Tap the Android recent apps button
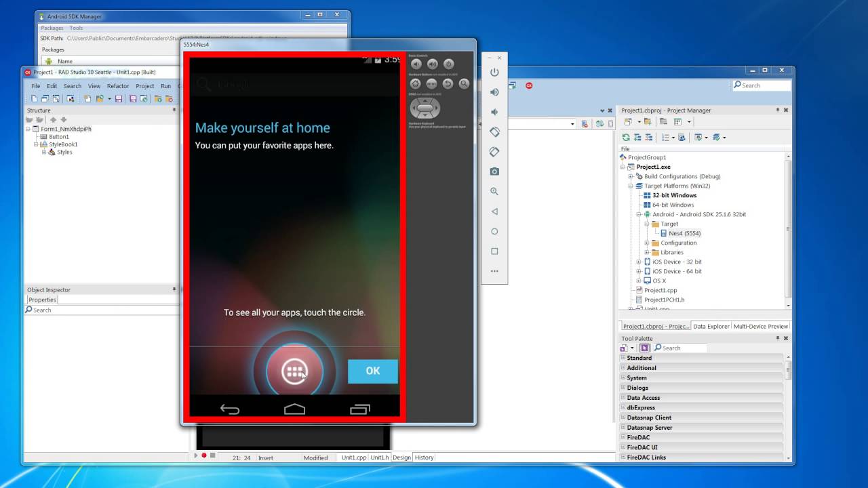This screenshot has width=868, height=488. point(359,409)
